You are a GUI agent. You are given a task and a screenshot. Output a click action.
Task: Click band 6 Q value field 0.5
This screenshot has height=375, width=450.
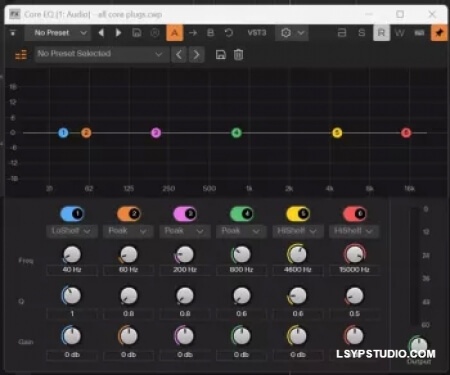[x=355, y=314]
